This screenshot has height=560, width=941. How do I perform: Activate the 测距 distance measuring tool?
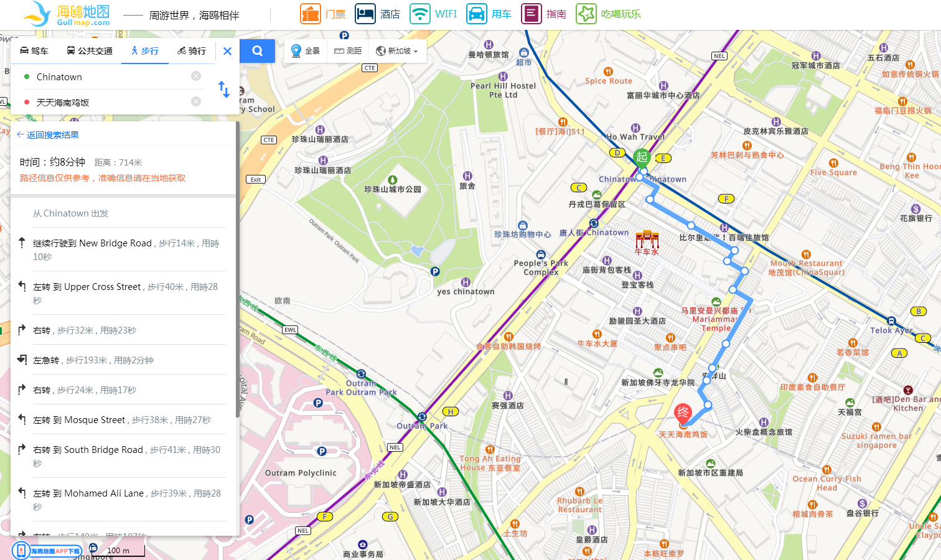[347, 51]
